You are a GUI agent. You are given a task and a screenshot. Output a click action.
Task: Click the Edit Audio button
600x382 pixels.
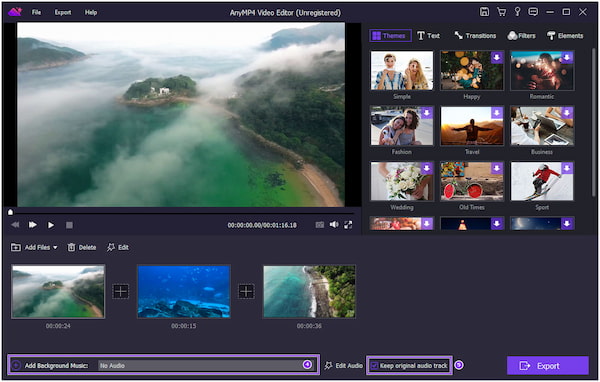coord(344,366)
